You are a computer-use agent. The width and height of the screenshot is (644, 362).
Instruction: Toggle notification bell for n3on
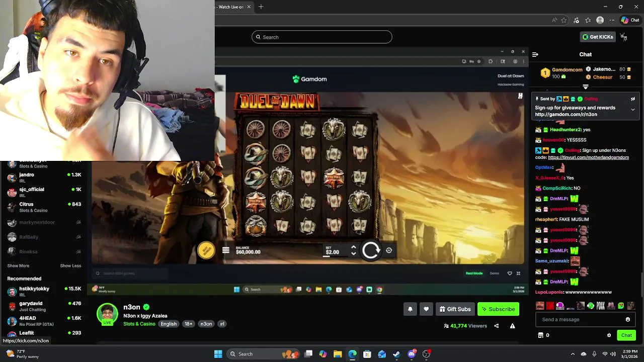coord(410,309)
